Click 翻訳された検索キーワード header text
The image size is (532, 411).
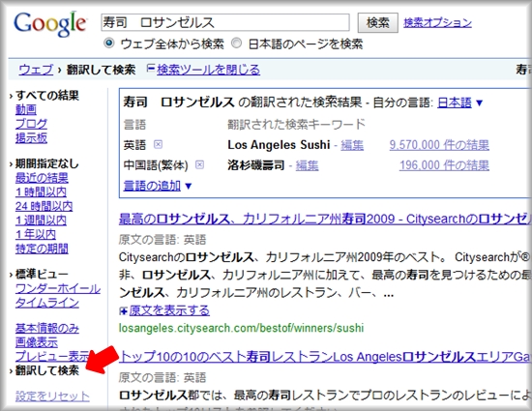296,125
